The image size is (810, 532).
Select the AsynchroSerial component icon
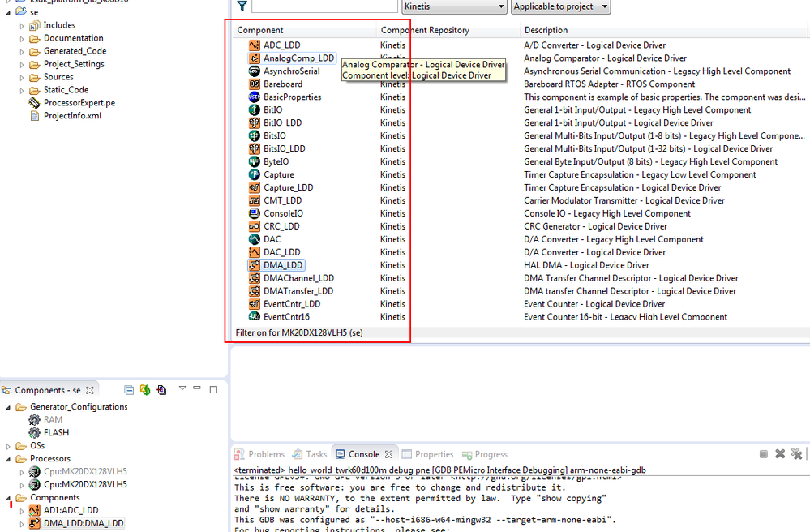(x=254, y=71)
